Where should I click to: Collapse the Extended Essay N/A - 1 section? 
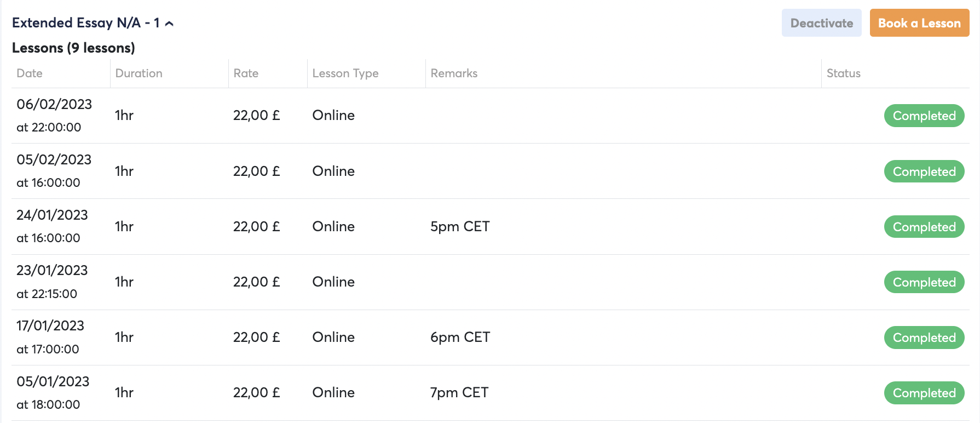click(169, 24)
